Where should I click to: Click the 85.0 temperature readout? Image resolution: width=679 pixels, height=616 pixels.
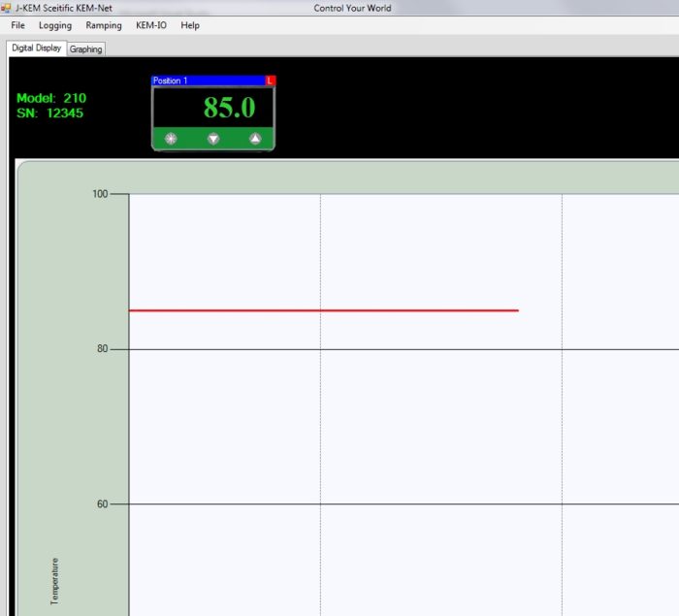tap(229, 108)
